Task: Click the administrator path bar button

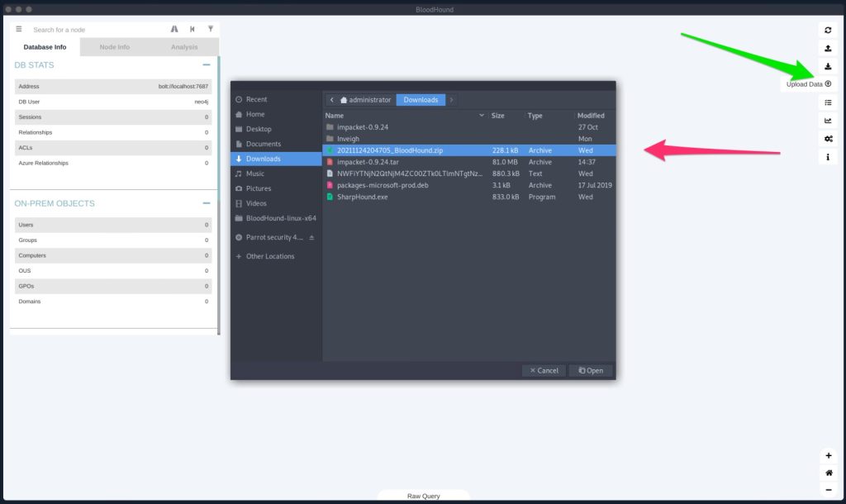Action: point(366,100)
